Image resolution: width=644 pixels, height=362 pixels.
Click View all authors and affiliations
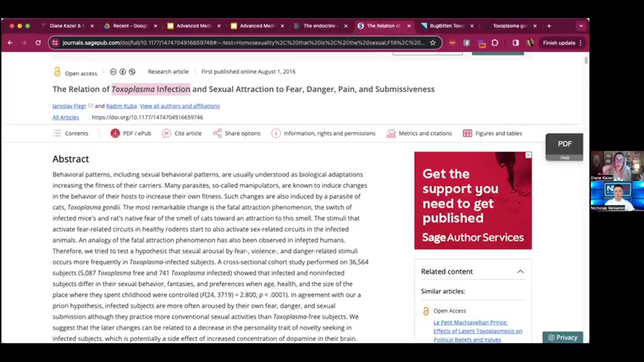click(x=180, y=106)
